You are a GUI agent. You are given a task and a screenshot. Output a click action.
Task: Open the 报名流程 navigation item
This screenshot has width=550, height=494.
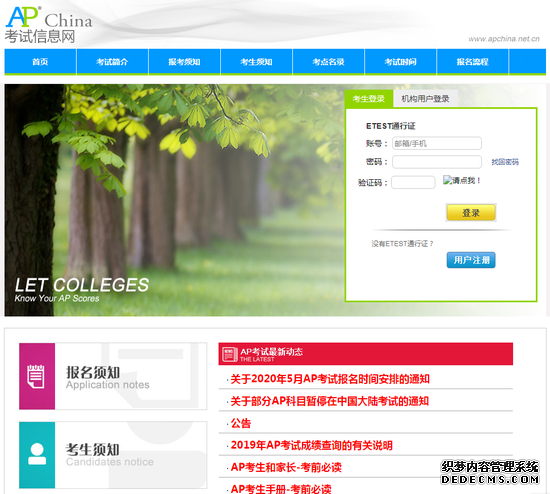[472, 62]
